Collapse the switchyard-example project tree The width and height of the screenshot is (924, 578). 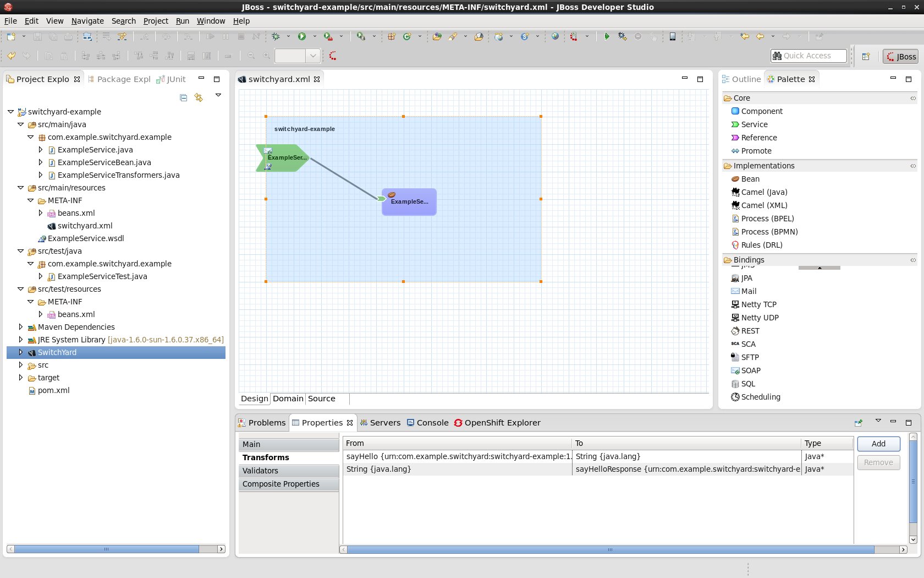click(x=10, y=112)
